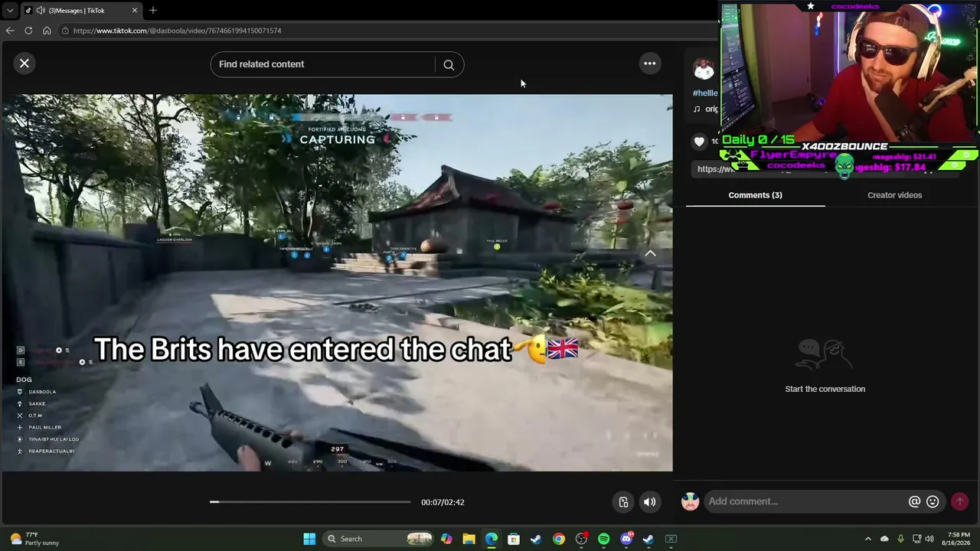Mention a user with the @ icon
This screenshot has width=980, height=551.
(x=914, y=501)
